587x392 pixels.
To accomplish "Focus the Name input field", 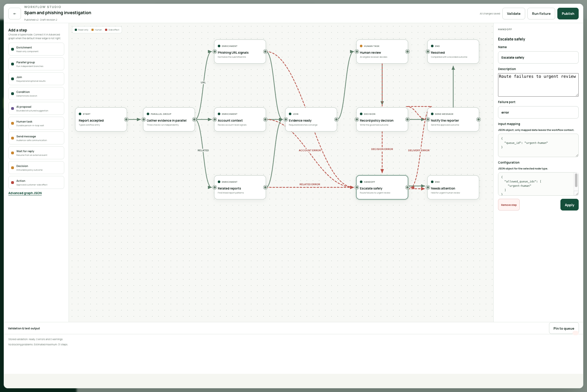I will pyautogui.click(x=538, y=57).
